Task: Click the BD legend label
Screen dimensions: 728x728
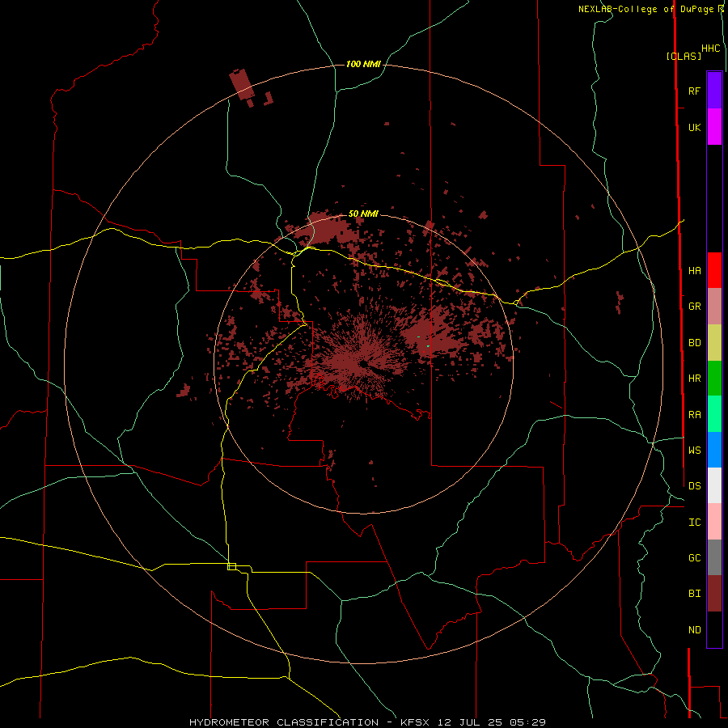Action: 695,343
